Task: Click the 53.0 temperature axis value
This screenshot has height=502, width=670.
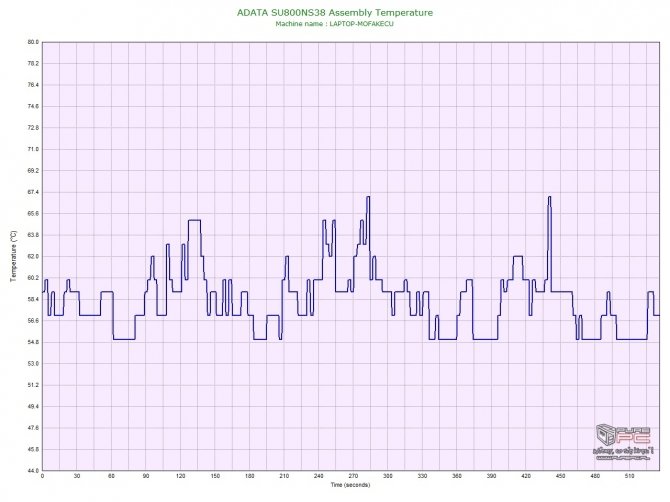Action: pos(33,364)
